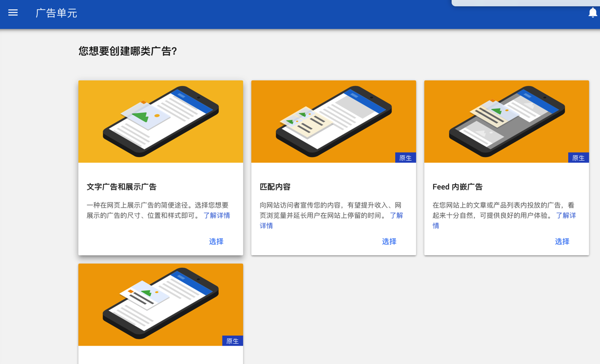
Task: Open 了解详情 link in 匹配内容 card
Action: (397, 215)
